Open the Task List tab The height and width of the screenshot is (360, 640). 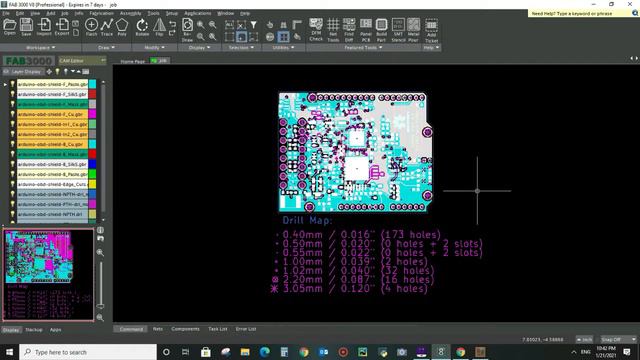coord(218,329)
